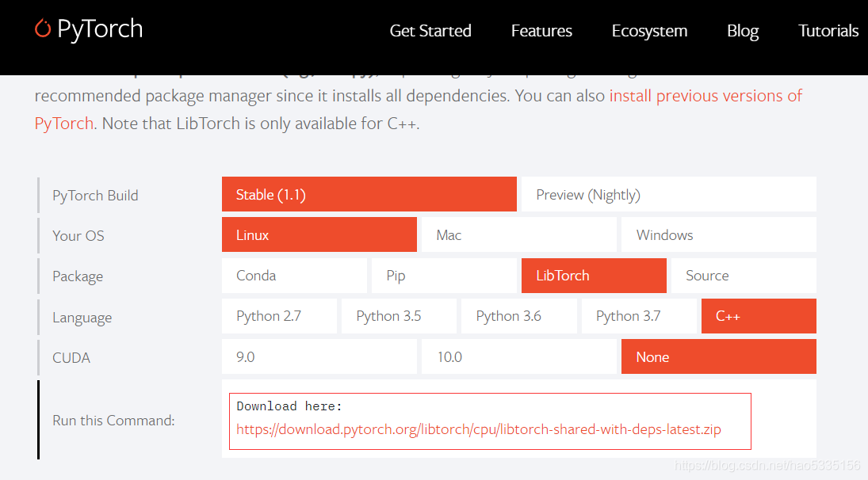Pick C++ language option

(x=759, y=316)
